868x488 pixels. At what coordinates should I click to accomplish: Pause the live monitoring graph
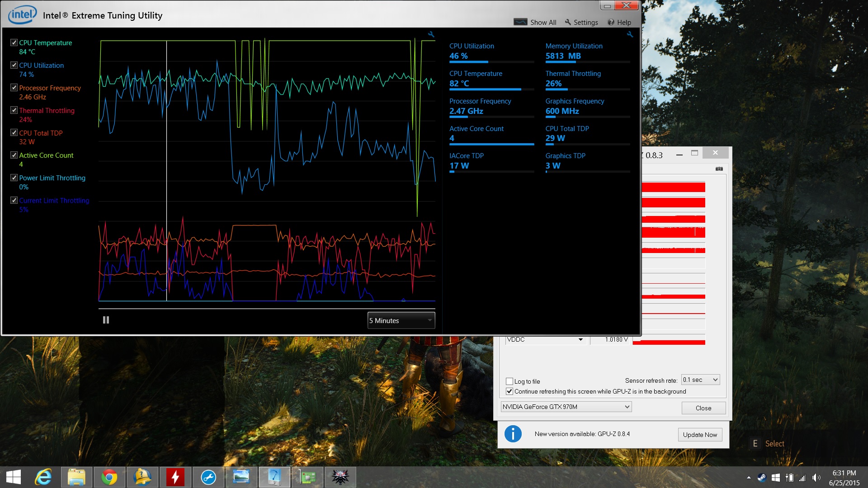click(x=106, y=320)
